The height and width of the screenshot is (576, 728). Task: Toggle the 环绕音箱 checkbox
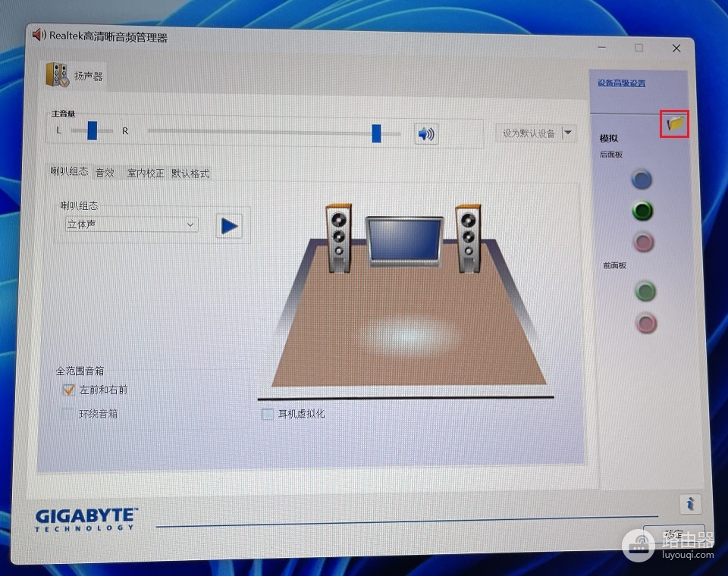67,414
